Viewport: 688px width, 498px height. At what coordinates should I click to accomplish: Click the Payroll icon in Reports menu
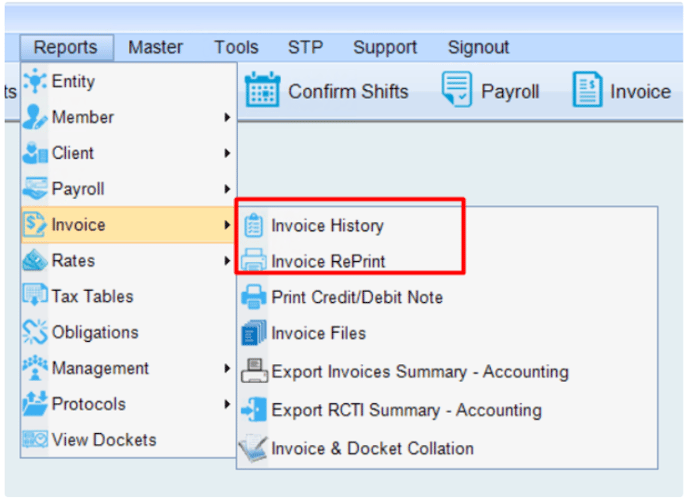[x=35, y=188]
